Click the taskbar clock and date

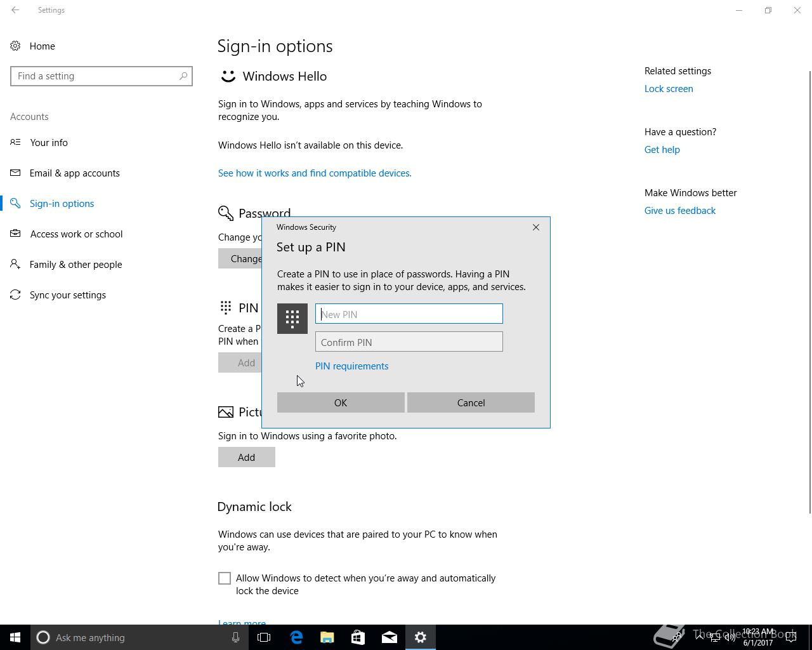point(758,637)
